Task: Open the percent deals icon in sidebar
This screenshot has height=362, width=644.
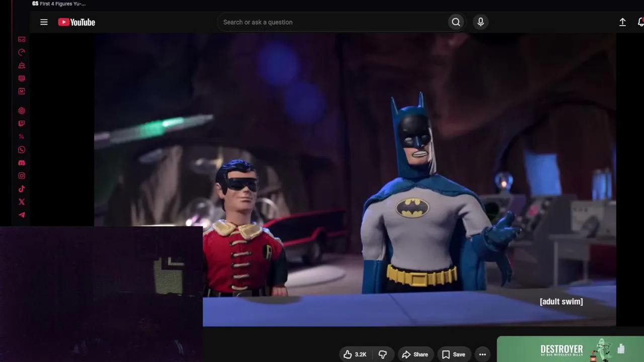Action: [x=22, y=137]
